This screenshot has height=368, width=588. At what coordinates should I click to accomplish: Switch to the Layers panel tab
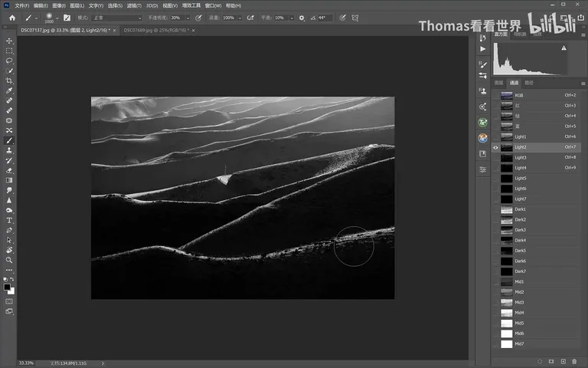tap(498, 83)
